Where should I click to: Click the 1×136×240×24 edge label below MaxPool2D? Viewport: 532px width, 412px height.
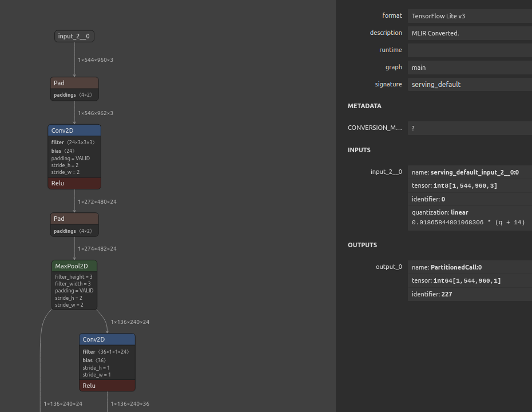130,322
